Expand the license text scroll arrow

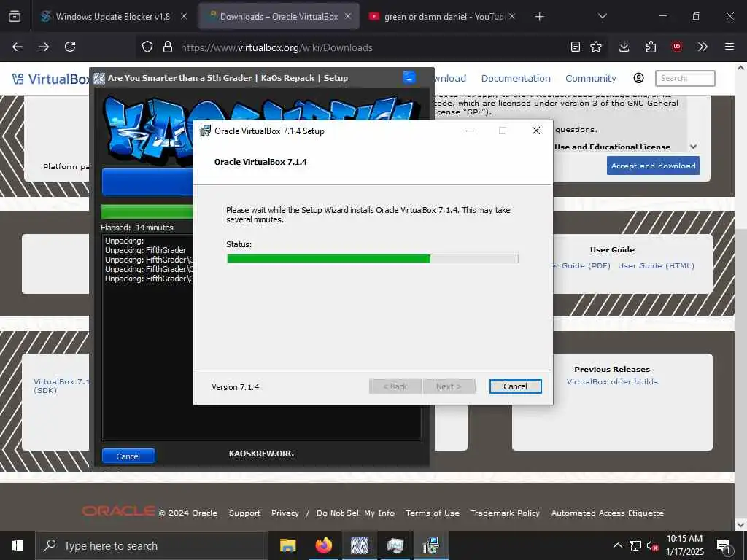pyautogui.click(x=694, y=147)
